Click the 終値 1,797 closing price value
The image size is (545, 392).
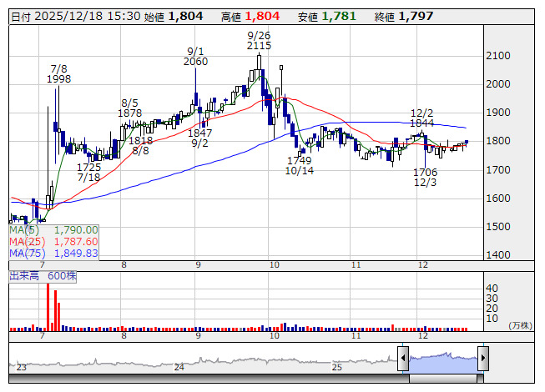404,17
